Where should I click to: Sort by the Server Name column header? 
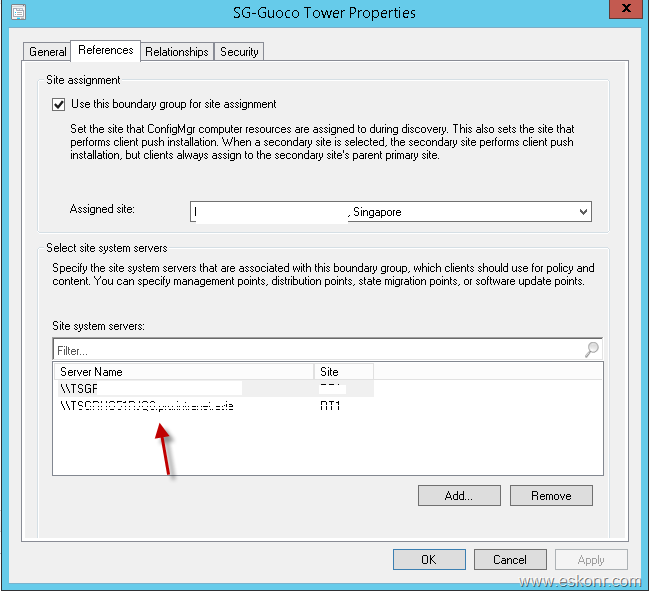click(184, 372)
